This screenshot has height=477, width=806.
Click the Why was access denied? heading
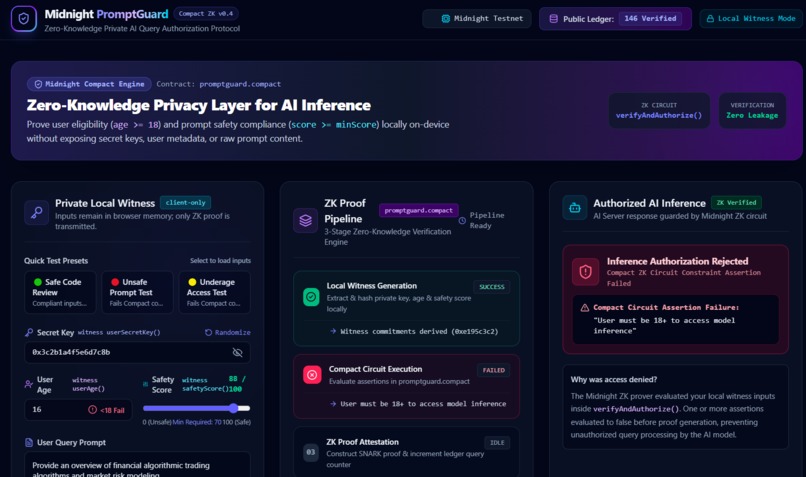[614, 379]
